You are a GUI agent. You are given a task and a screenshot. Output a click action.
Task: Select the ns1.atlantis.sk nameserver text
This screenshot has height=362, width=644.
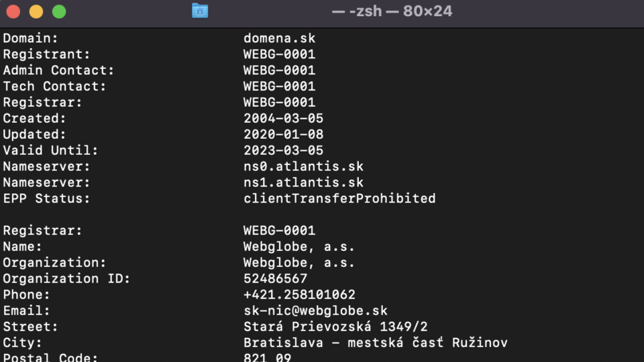(x=303, y=182)
